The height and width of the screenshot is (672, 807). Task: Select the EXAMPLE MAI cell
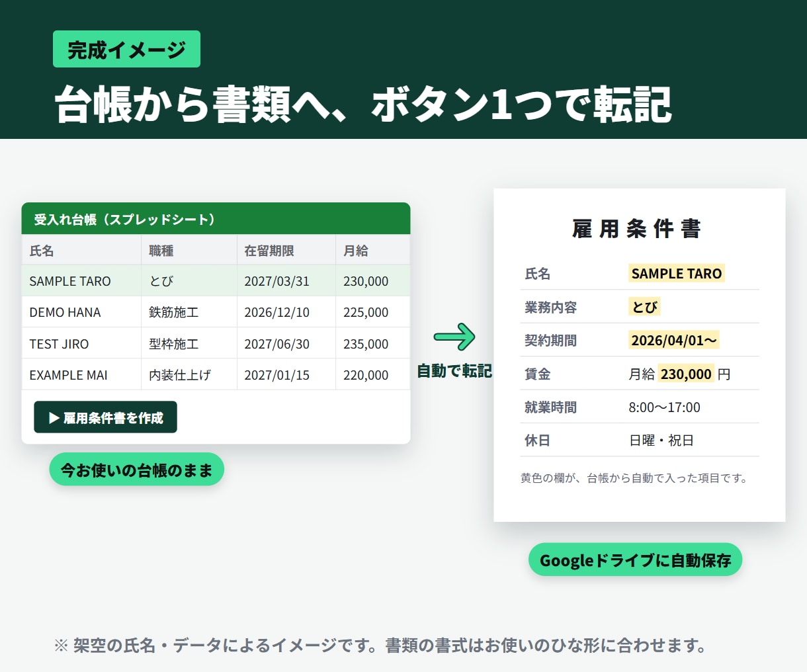(x=81, y=374)
